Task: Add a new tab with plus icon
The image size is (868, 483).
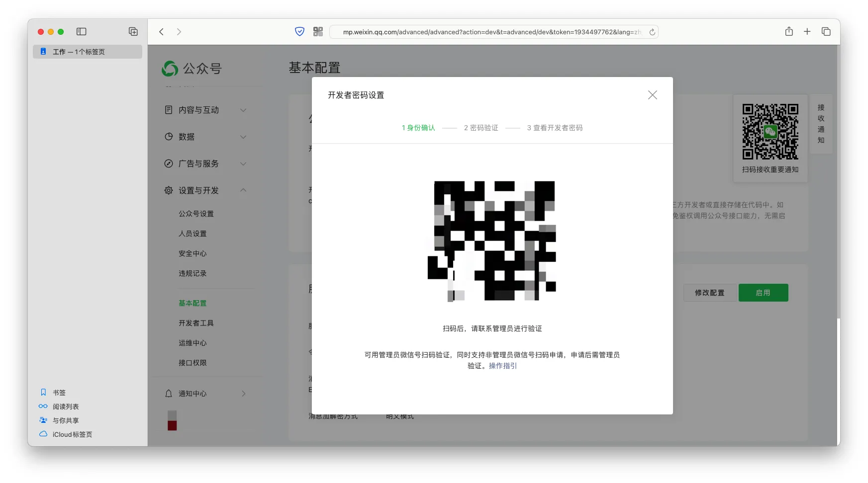Action: 807,32
